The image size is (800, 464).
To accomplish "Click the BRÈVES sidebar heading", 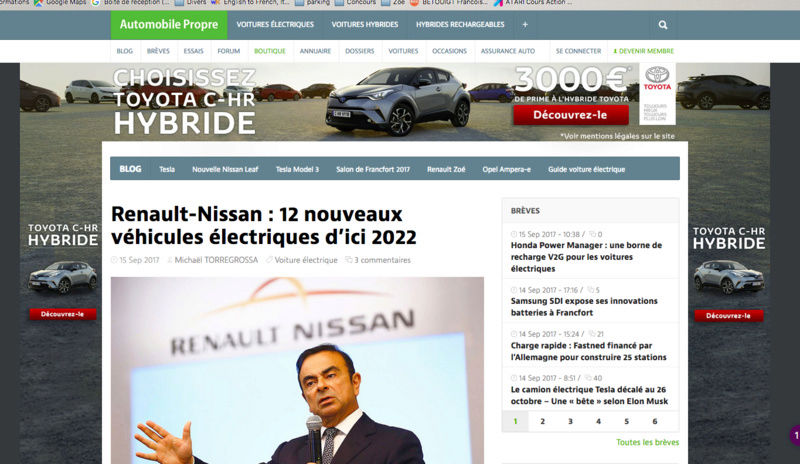I will 525,210.
